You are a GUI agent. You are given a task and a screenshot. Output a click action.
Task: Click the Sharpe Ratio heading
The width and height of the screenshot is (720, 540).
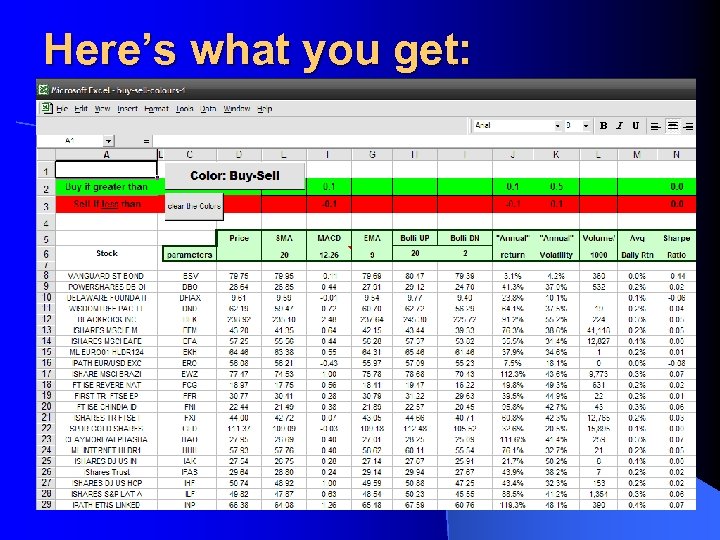tap(676, 246)
